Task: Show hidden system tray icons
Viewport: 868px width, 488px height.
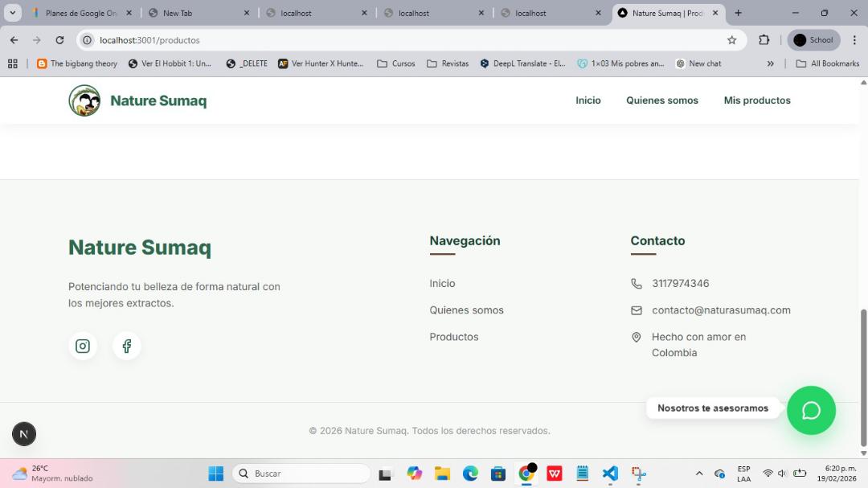Action: coord(698,474)
